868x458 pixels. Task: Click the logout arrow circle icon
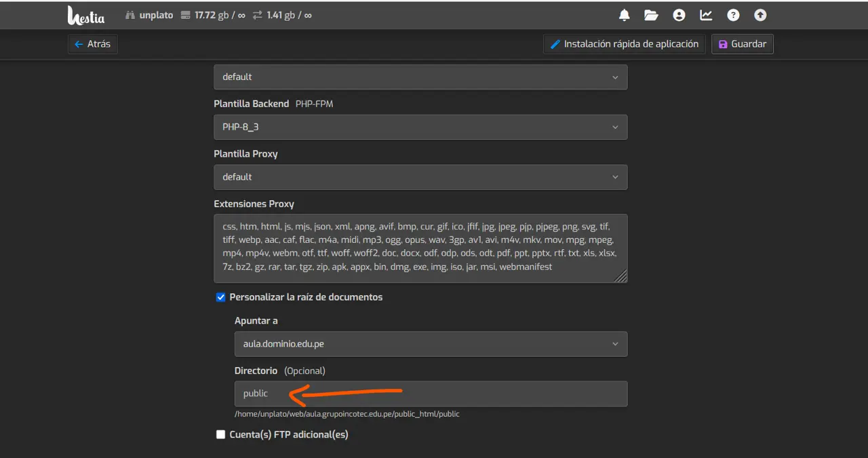(760, 15)
